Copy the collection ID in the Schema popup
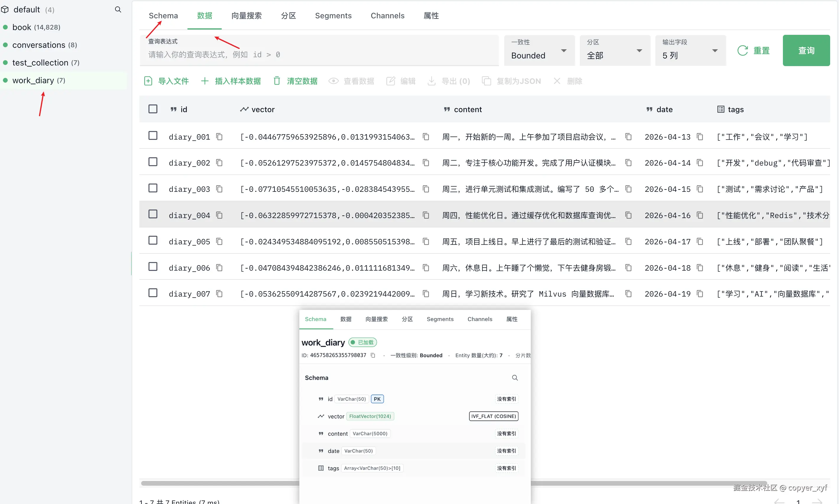 [x=373, y=355]
